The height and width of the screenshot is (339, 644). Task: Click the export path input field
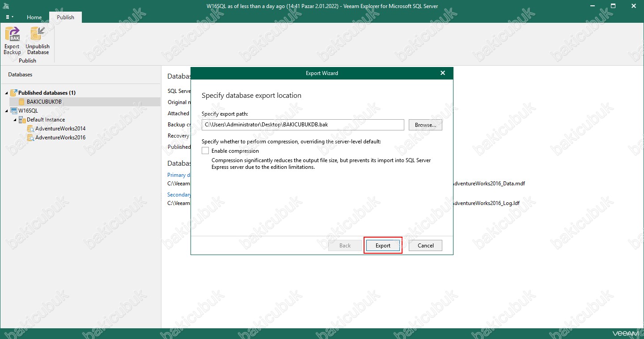[303, 125]
